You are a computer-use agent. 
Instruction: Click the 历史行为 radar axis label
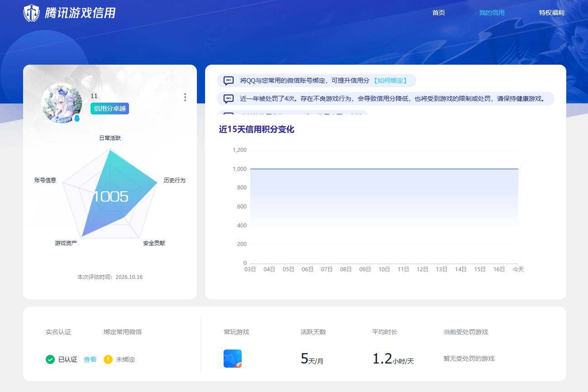pos(175,180)
